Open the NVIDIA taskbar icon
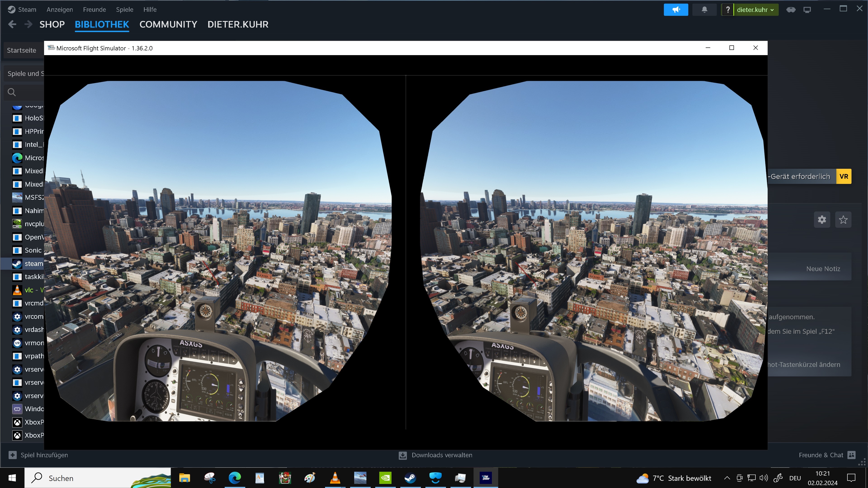The height and width of the screenshot is (488, 868). (385, 478)
